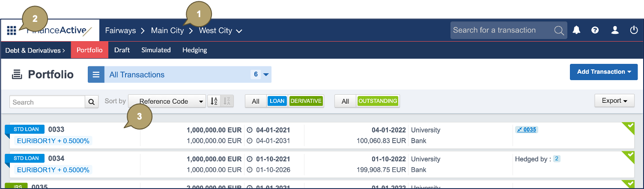The height and width of the screenshot is (189, 644).
Task: Open the Export dropdown
Action: click(x=614, y=101)
